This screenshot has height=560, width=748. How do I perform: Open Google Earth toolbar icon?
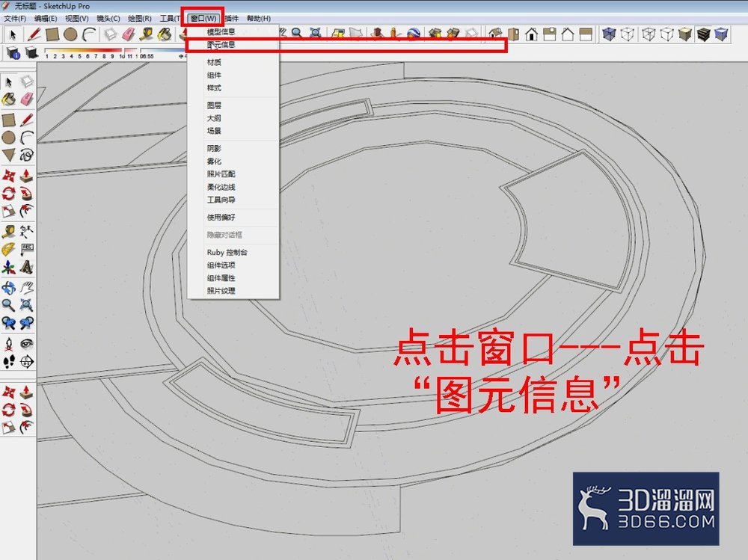pos(413,34)
